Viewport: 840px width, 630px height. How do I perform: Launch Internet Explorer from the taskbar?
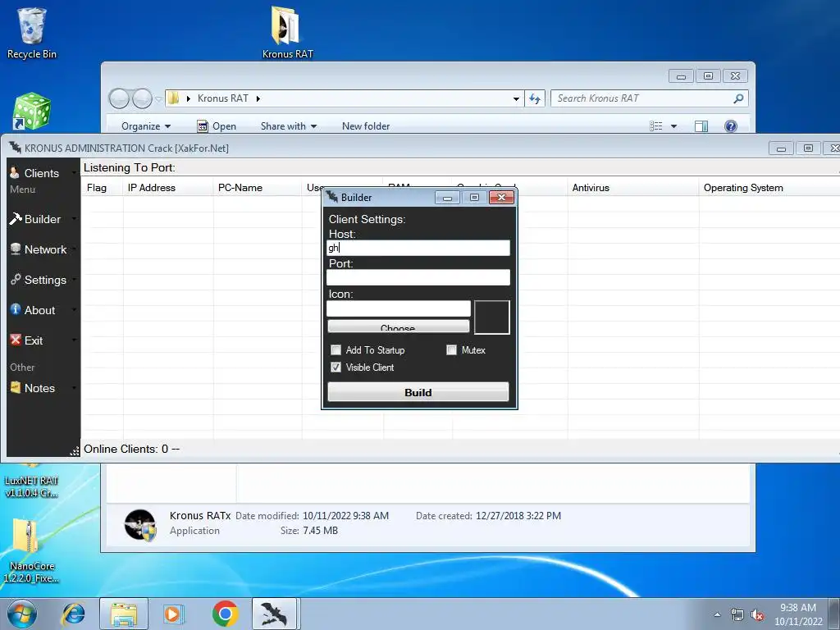click(73, 614)
